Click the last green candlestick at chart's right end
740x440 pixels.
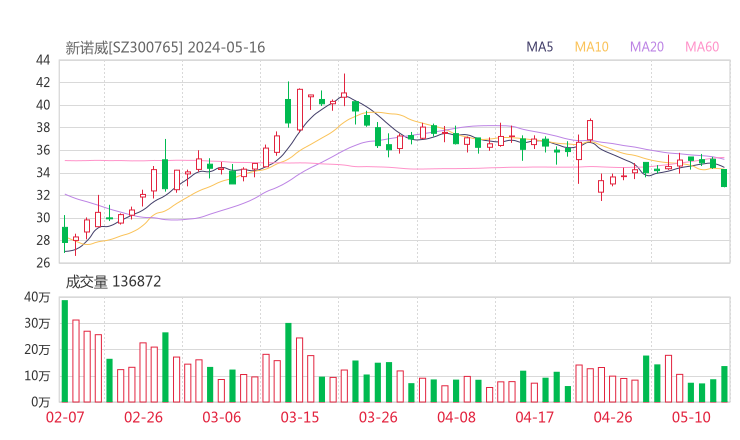pos(724,178)
